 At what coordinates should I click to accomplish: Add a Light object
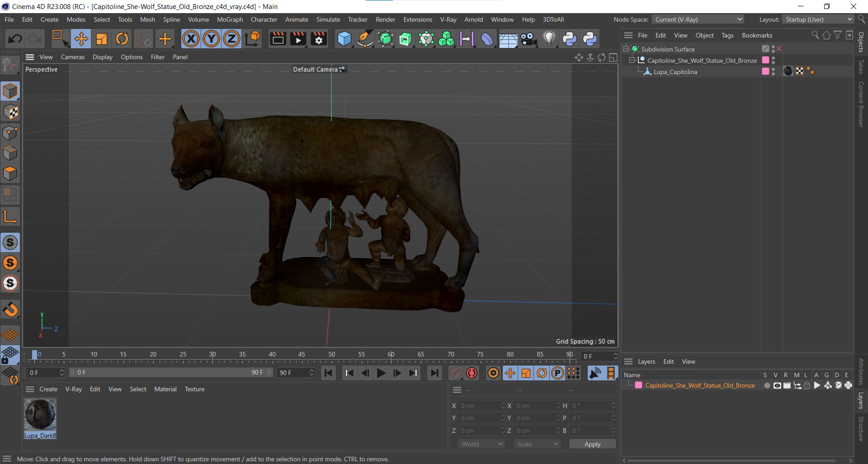pyautogui.click(x=549, y=39)
